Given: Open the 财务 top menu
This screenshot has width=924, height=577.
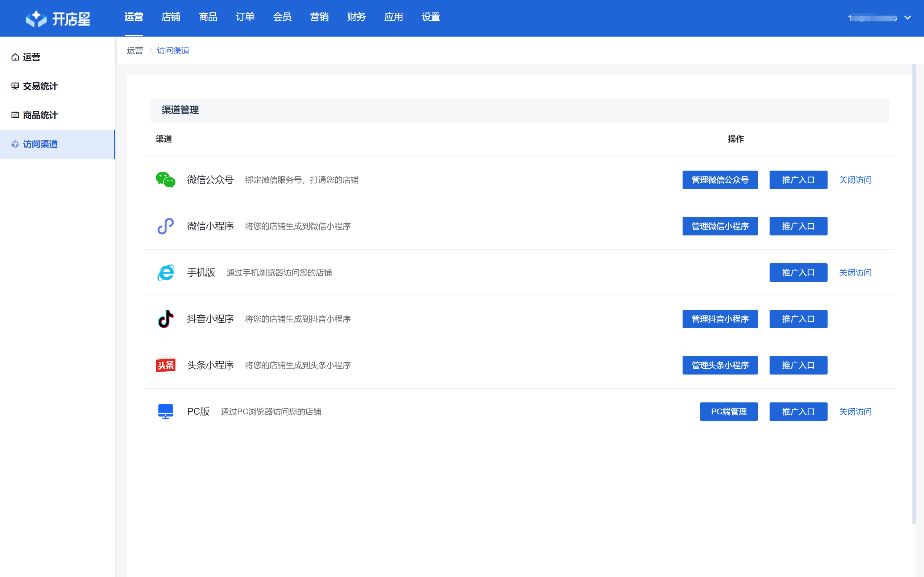Looking at the screenshot, I should pyautogui.click(x=356, y=17).
